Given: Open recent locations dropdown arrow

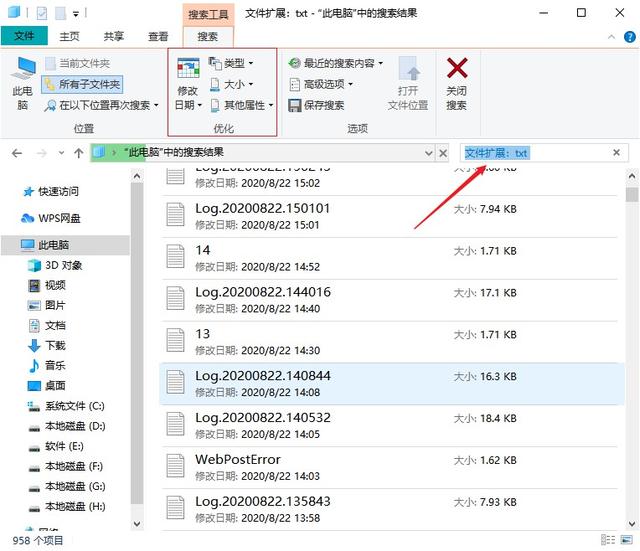Looking at the screenshot, I should point(61,153).
